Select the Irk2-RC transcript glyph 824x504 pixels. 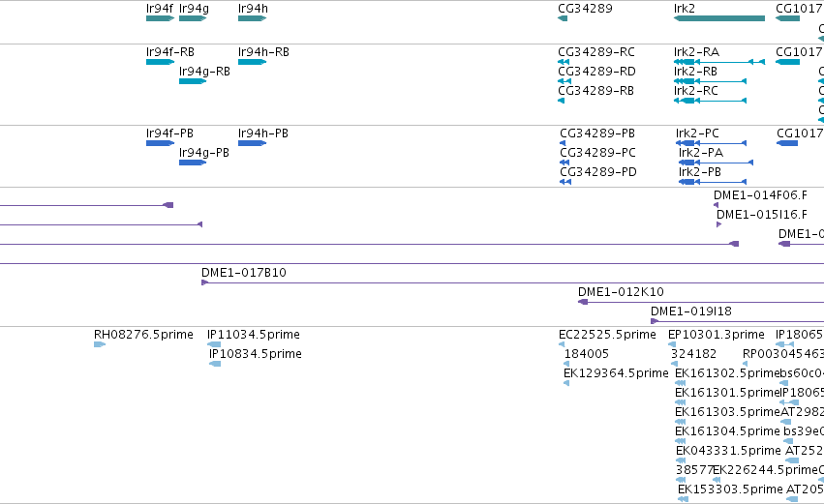point(710,101)
